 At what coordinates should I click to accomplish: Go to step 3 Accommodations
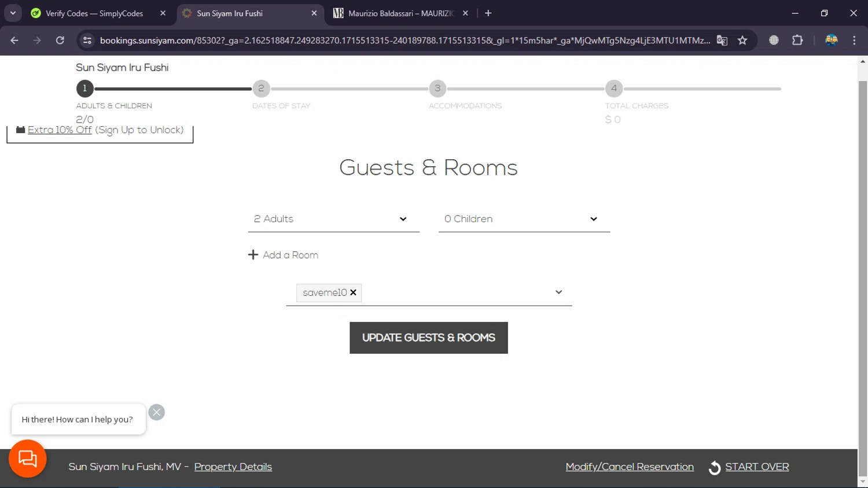tap(437, 89)
